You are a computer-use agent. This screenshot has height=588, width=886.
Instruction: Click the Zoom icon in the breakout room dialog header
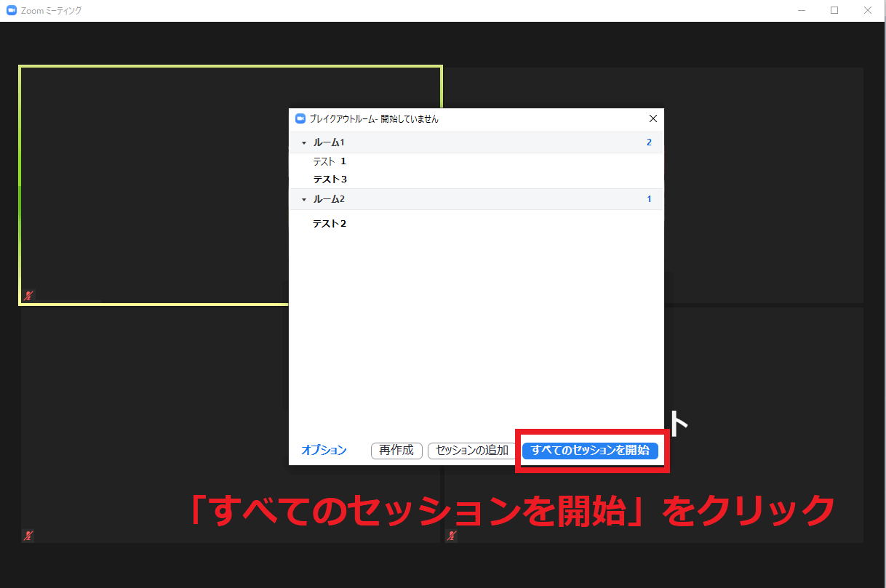[300, 118]
